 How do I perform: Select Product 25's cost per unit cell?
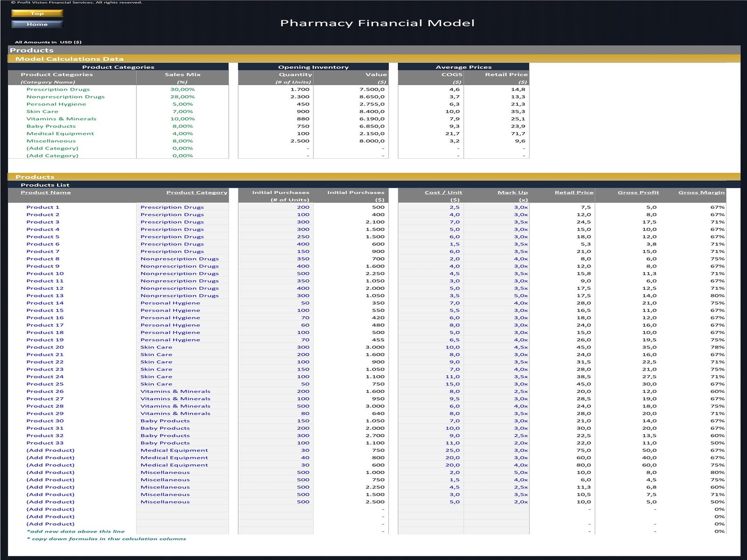[x=454, y=384]
